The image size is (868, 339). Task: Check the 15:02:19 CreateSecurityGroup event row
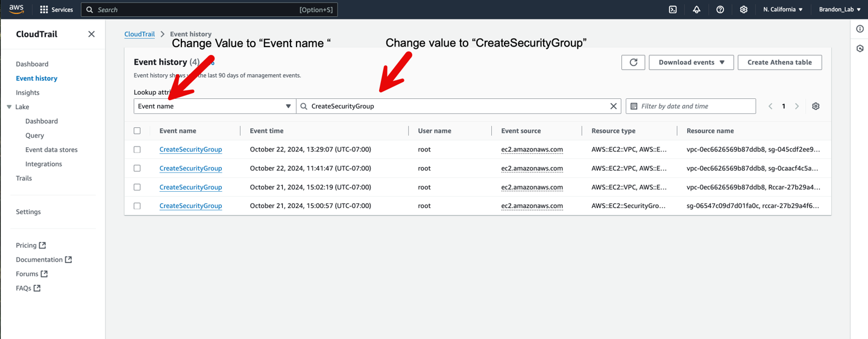point(137,187)
